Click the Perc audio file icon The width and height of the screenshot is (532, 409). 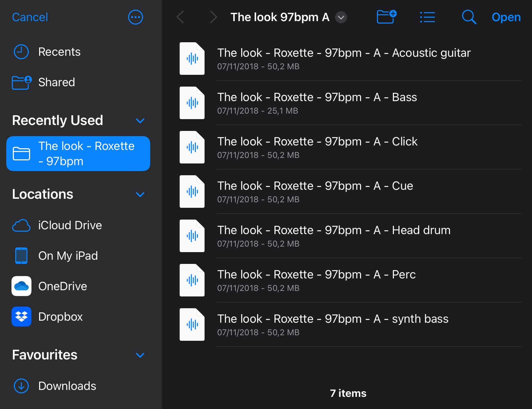pos(192,280)
